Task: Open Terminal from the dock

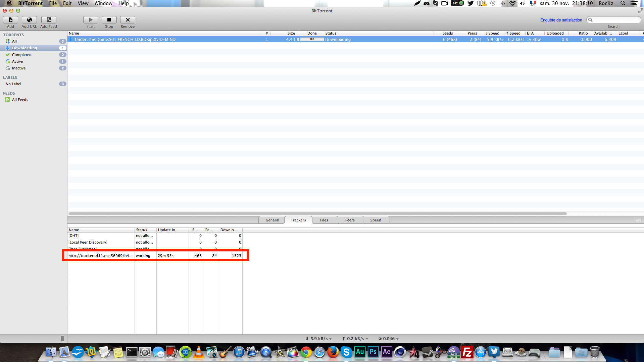Action: (x=132, y=352)
